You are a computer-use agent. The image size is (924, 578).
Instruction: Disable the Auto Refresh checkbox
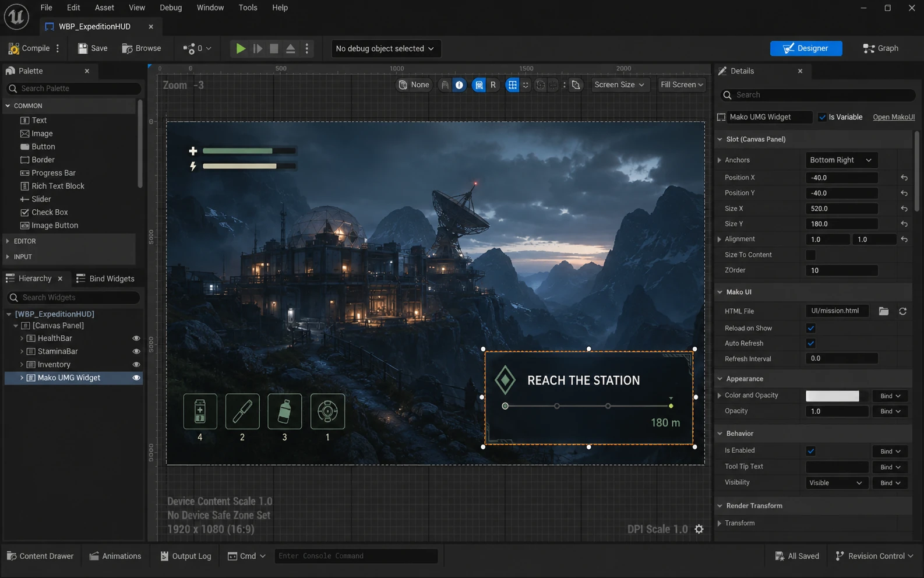(810, 343)
